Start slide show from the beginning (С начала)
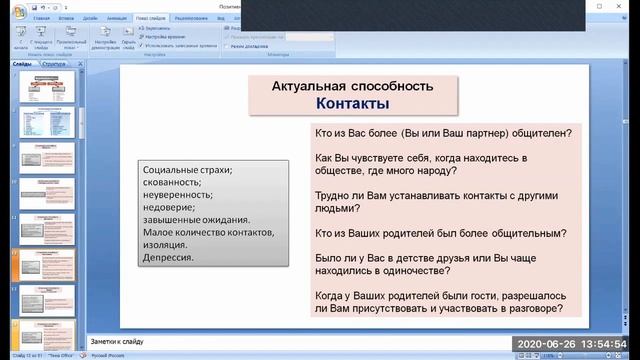The width and height of the screenshot is (640, 360). pyautogui.click(x=21, y=38)
